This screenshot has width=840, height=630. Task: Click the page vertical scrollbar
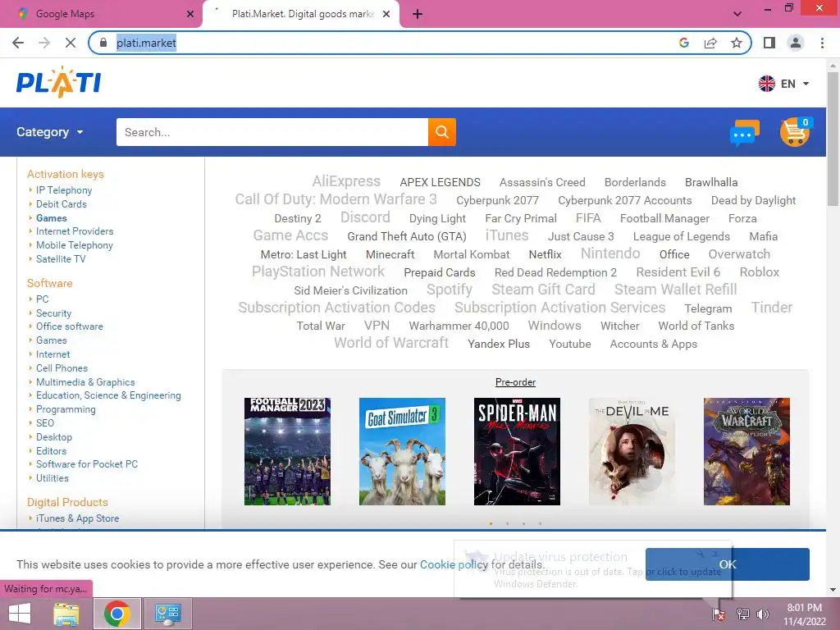833,138
